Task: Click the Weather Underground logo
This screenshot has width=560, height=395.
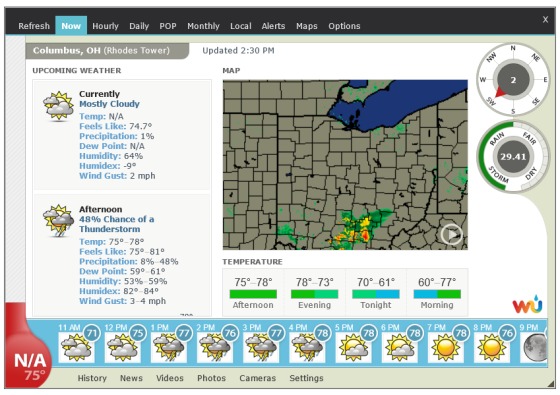Action: coord(527,305)
